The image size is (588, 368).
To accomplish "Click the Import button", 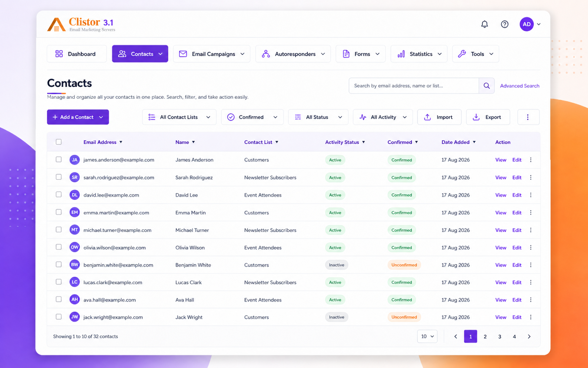I will pos(439,117).
